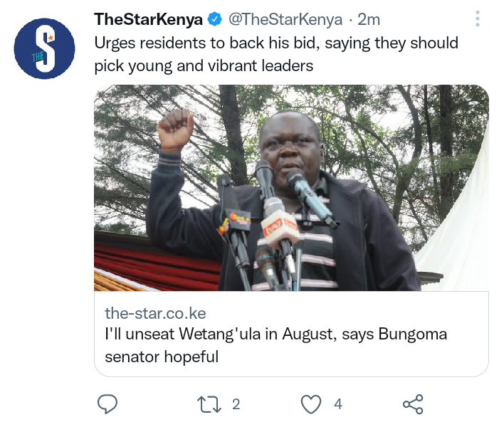The width and height of the screenshot is (504, 427).
Task: Click the "senator hopeful" headline line
Action: [162, 357]
